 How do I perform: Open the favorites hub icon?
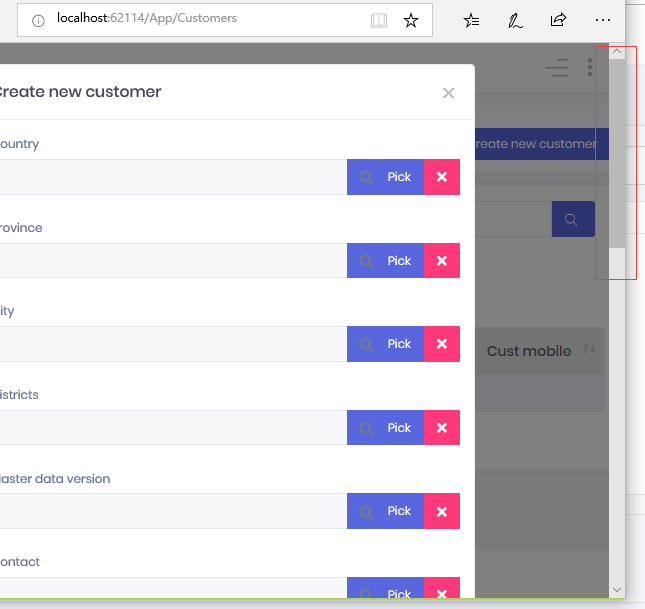(x=471, y=20)
